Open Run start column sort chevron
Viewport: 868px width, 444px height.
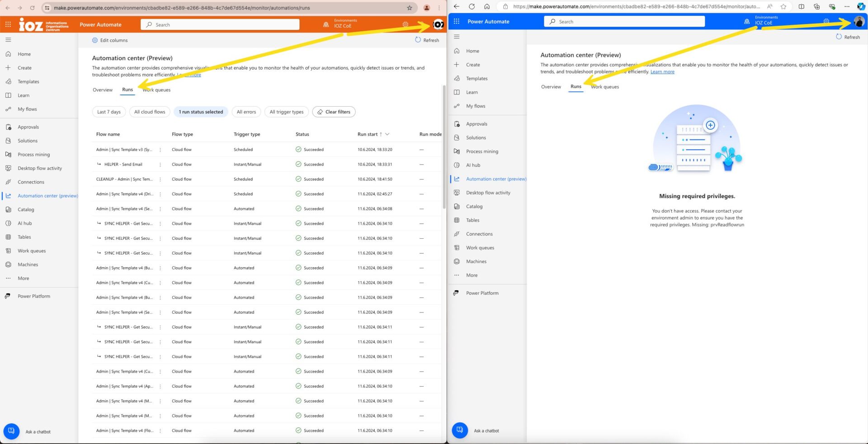(387, 134)
